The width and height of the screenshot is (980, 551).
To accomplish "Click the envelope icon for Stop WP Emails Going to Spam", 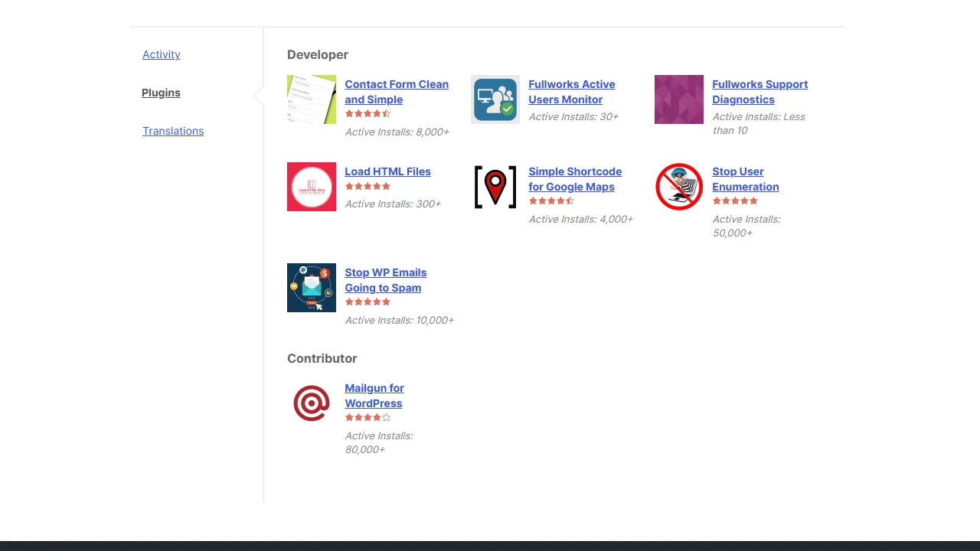I will (x=311, y=288).
